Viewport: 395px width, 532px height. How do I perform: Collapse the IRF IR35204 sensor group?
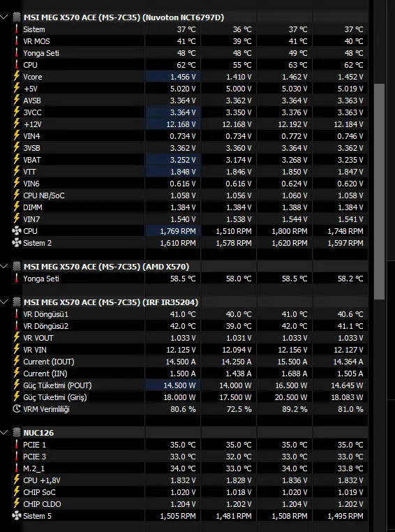(x=4, y=302)
